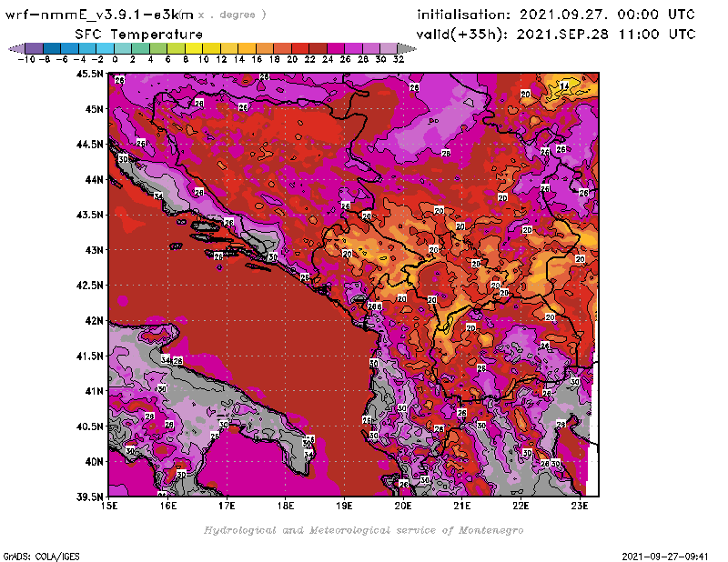Click the '23E' longitude axis label
This screenshot has width=728, height=562.
pyautogui.click(x=580, y=506)
